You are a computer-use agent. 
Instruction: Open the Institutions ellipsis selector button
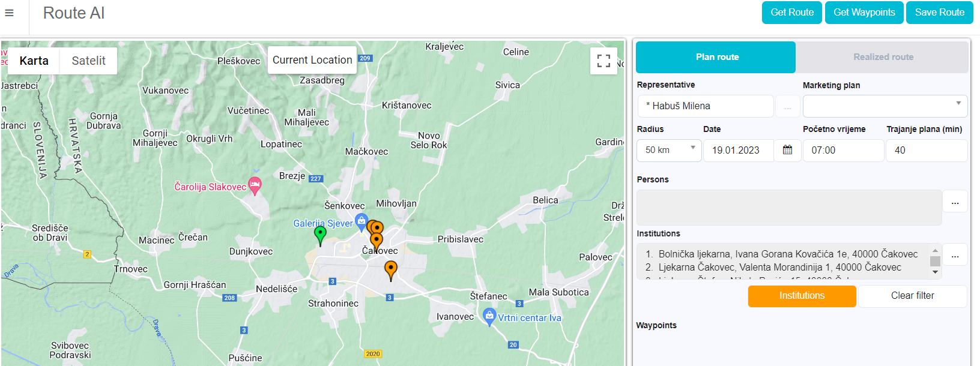(955, 256)
